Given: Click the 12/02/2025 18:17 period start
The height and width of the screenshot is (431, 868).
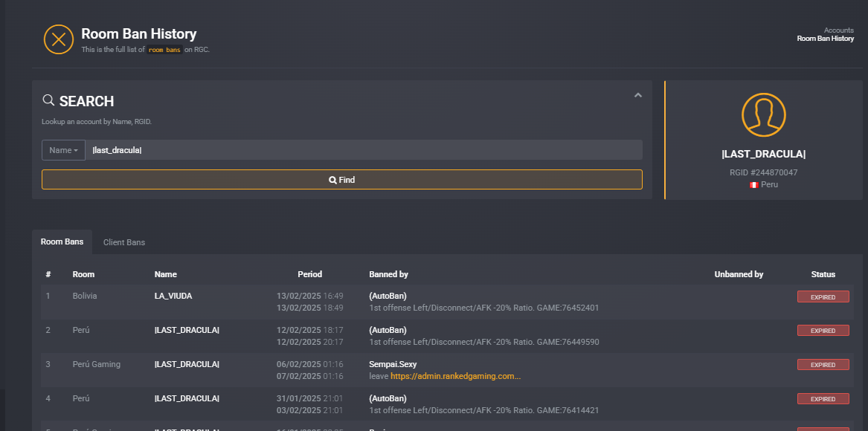Looking at the screenshot, I should tap(310, 330).
